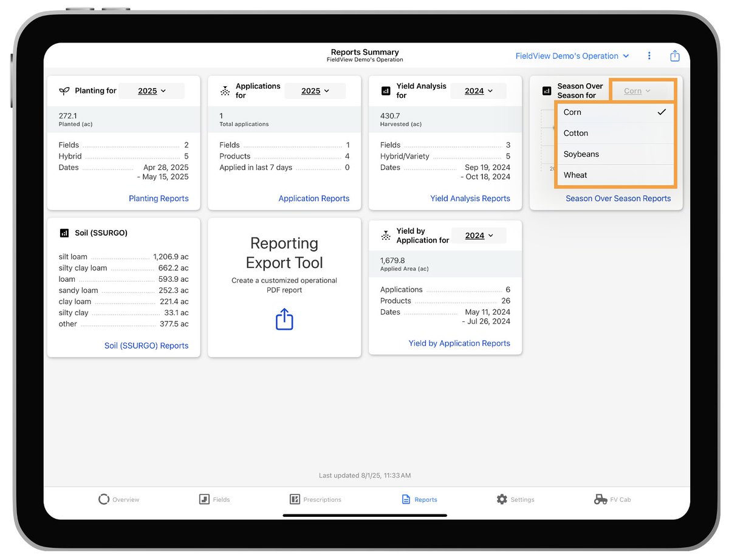Tap Applied in last 7 days row
This screenshot has width=729, height=560.
(284, 168)
